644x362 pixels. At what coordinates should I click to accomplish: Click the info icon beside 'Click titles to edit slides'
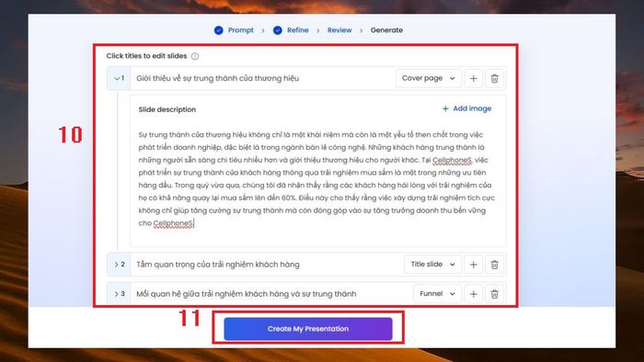point(195,56)
